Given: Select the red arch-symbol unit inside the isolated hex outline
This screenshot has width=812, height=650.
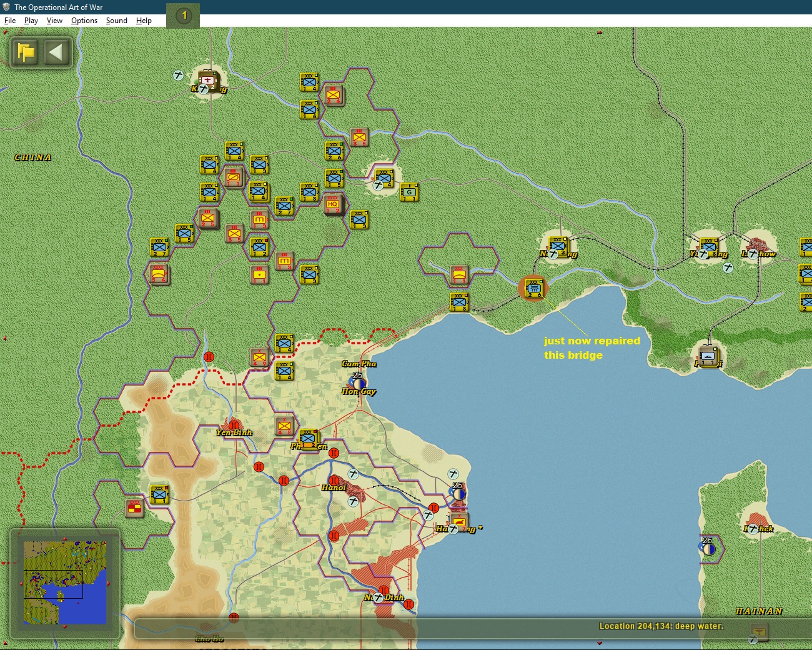Looking at the screenshot, I should (x=459, y=274).
